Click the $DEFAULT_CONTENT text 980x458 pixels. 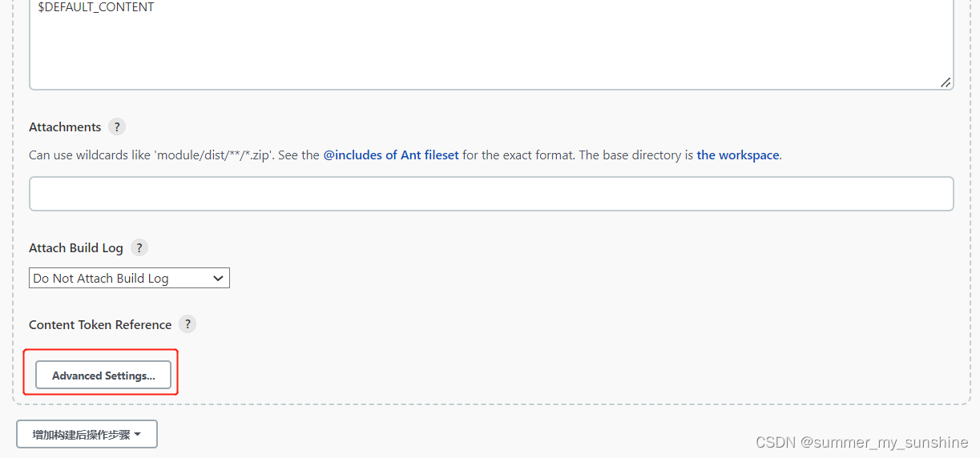click(x=96, y=7)
